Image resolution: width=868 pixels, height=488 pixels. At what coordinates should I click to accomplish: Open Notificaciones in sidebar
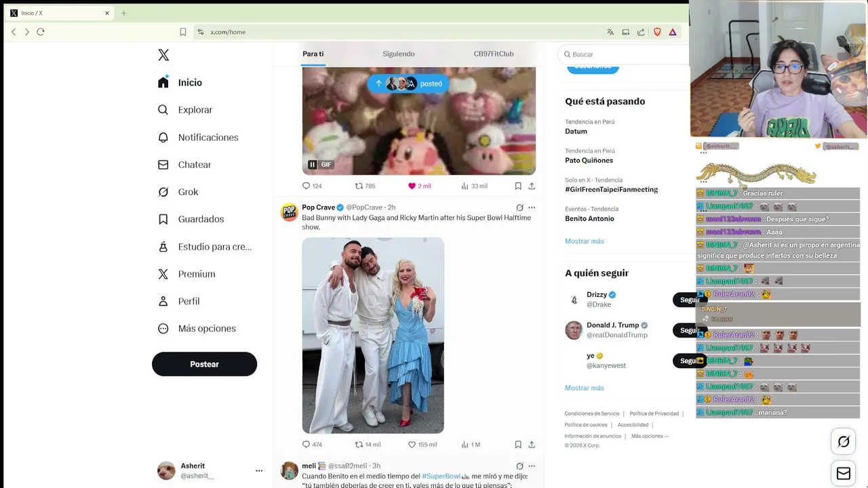pyautogui.click(x=198, y=137)
